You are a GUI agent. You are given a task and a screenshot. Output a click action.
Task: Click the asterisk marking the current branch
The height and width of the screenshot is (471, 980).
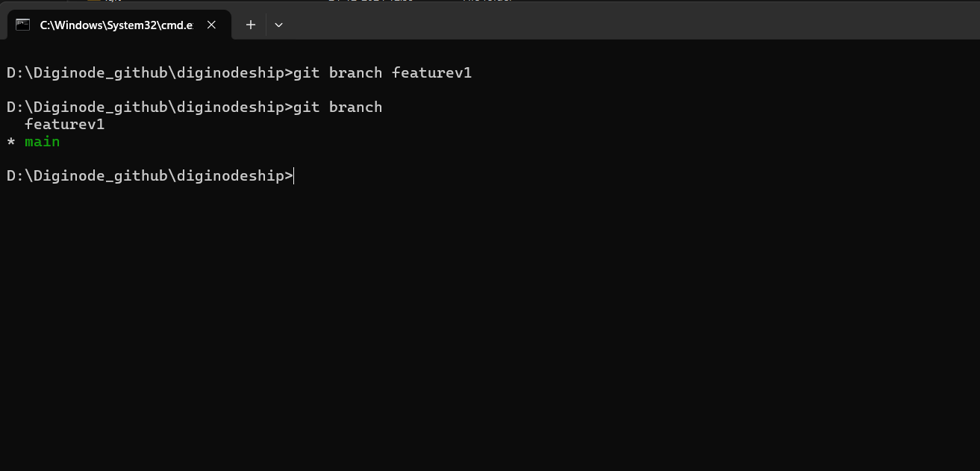(9, 141)
